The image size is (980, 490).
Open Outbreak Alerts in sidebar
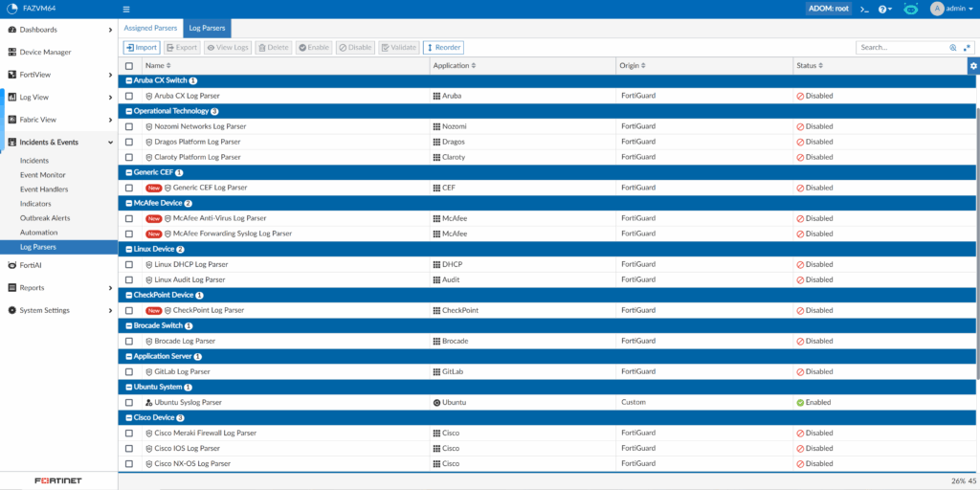[x=45, y=218]
